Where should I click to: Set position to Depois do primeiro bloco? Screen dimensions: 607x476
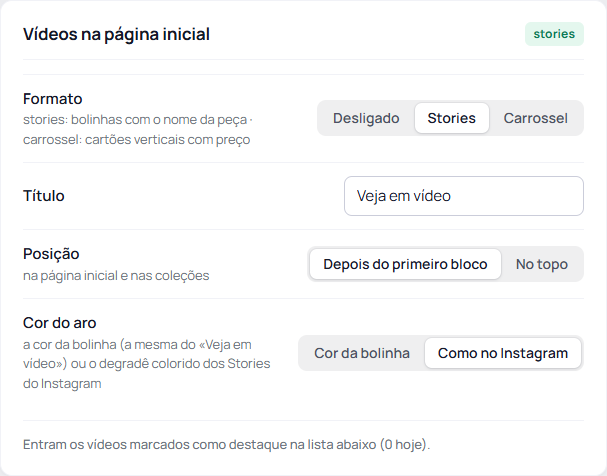(405, 264)
